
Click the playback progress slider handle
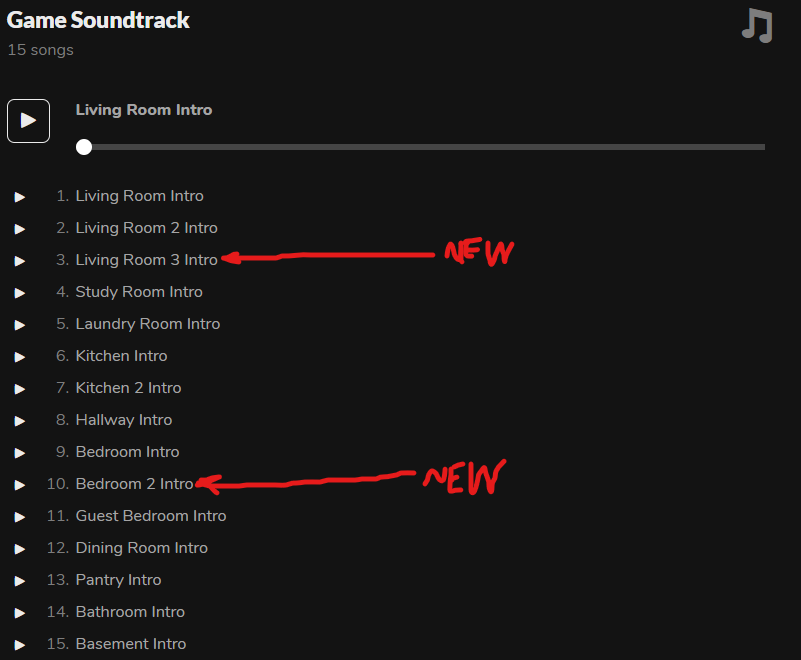pos(84,147)
